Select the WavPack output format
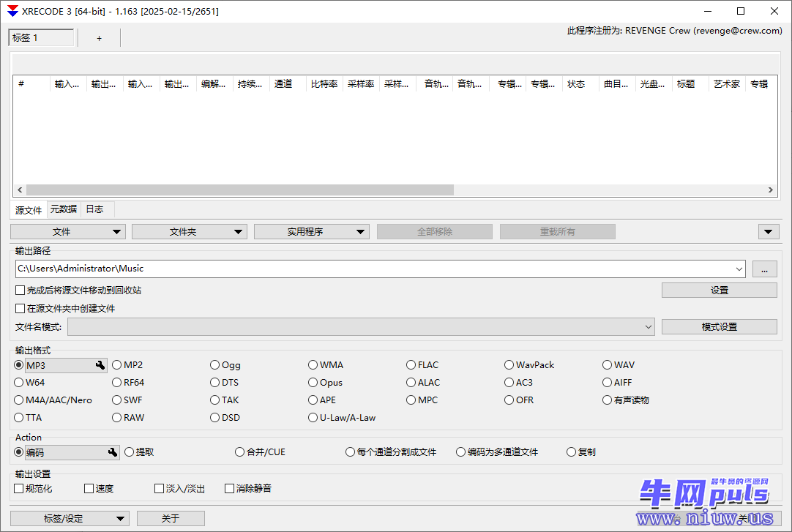The image size is (792, 532). pyautogui.click(x=529, y=365)
